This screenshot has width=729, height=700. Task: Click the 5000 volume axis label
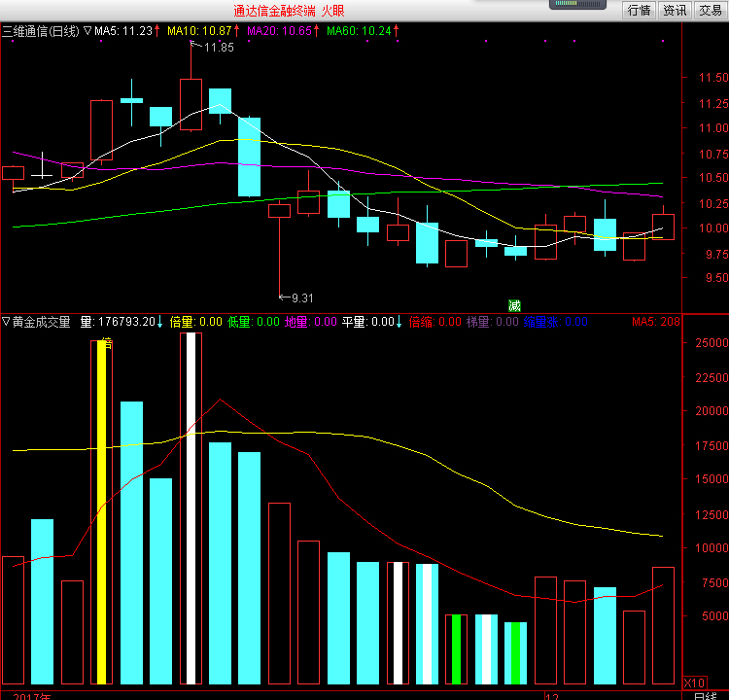pos(715,615)
